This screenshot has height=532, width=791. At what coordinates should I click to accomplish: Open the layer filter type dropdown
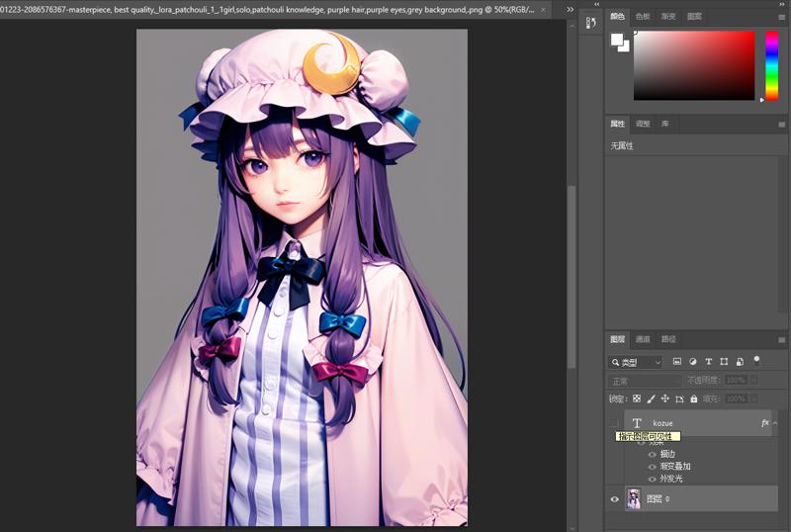point(635,362)
